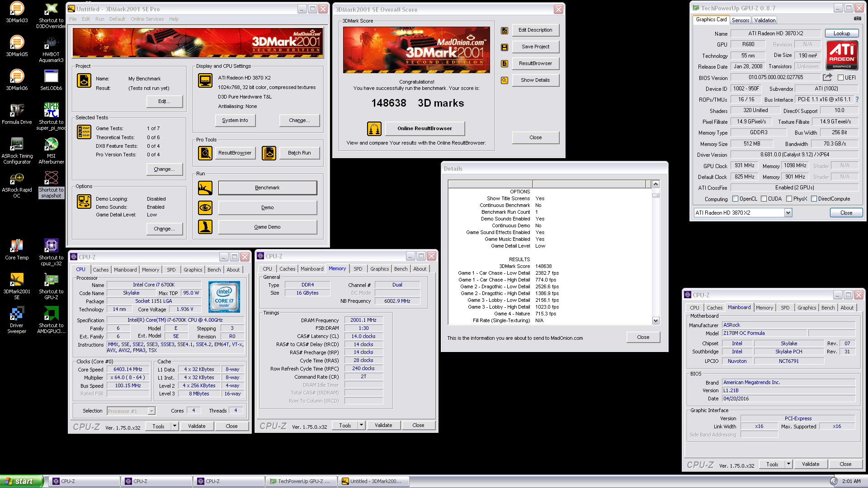Click the Show Details magnifier icon

pyautogui.click(x=505, y=80)
